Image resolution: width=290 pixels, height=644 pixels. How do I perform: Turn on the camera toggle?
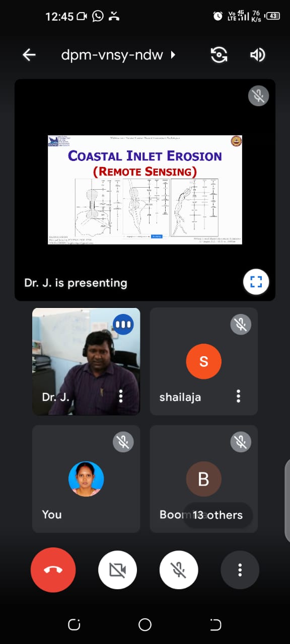pos(117,570)
